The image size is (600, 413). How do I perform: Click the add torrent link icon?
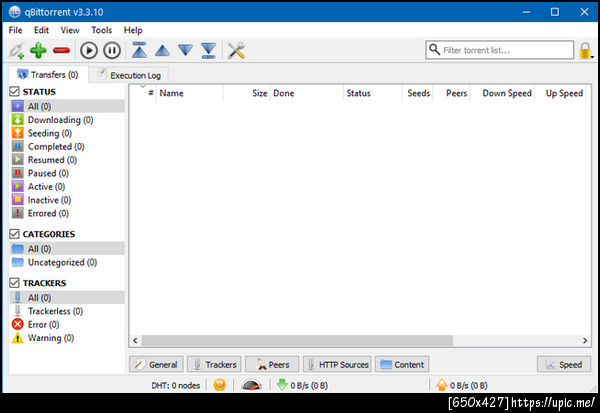coord(17,51)
